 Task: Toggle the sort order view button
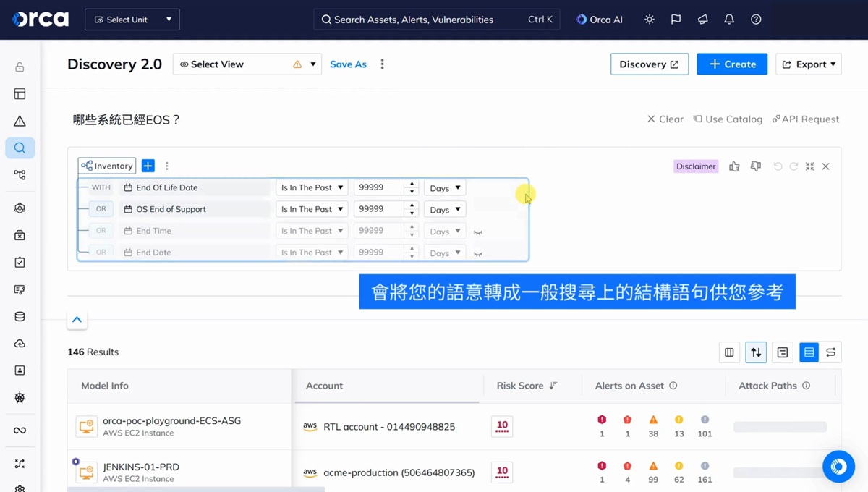[x=756, y=352]
